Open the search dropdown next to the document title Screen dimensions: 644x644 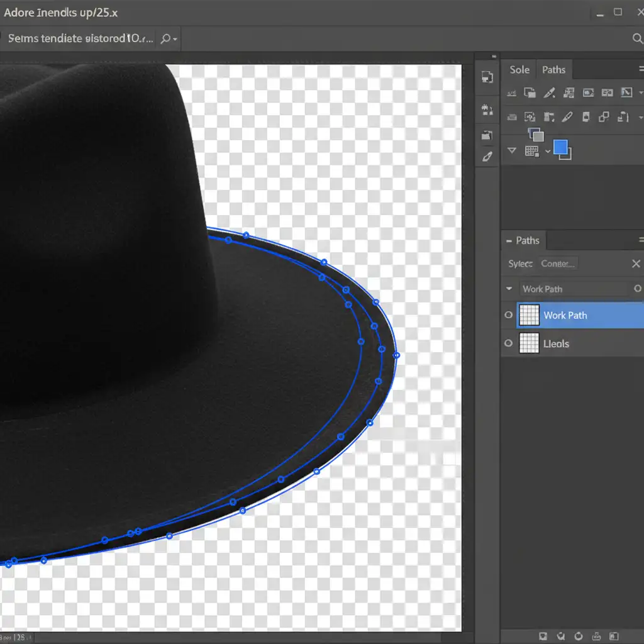(168, 39)
